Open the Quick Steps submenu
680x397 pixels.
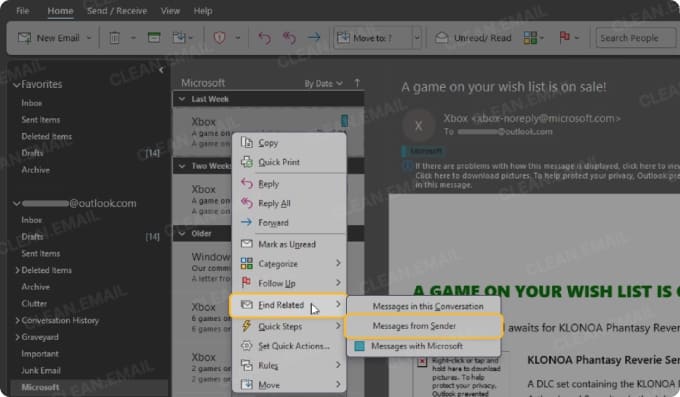(289, 326)
